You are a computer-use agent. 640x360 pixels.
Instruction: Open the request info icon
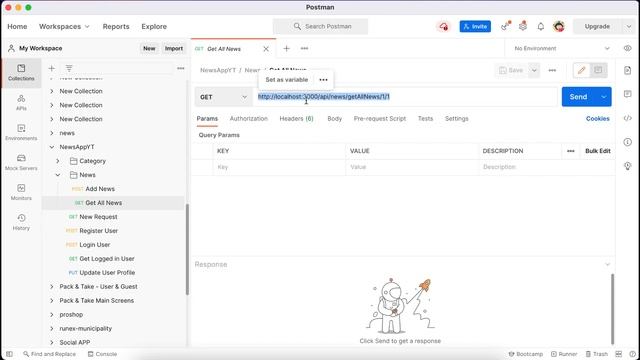tap(627, 142)
